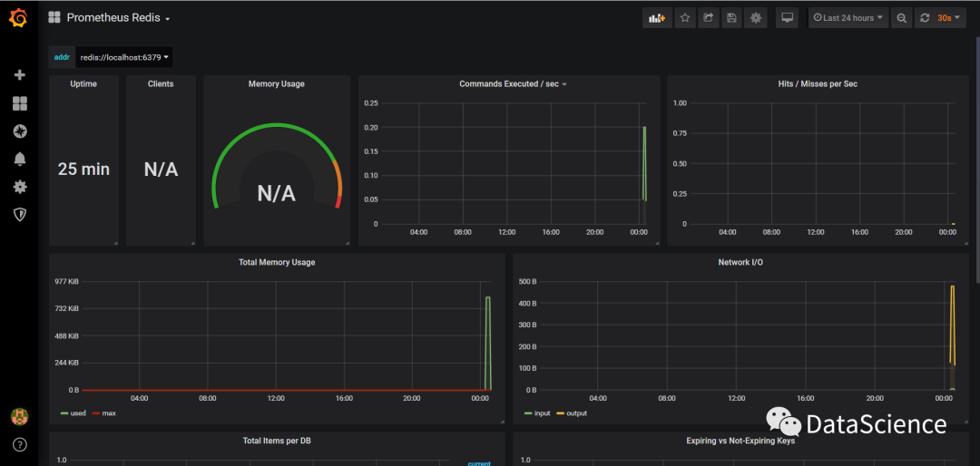Click the Grafana logo home icon
This screenshot has width=980, height=466.
coord(19,18)
